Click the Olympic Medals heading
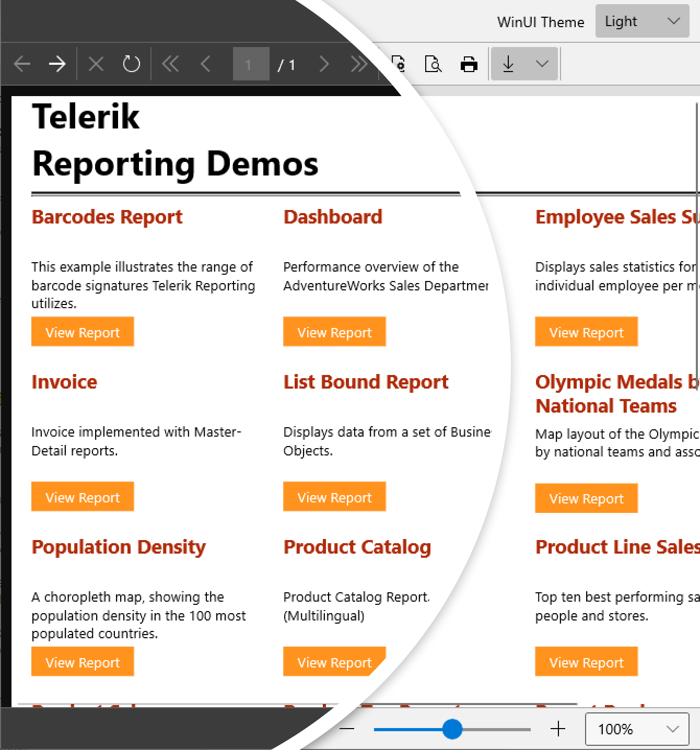 pos(617,394)
